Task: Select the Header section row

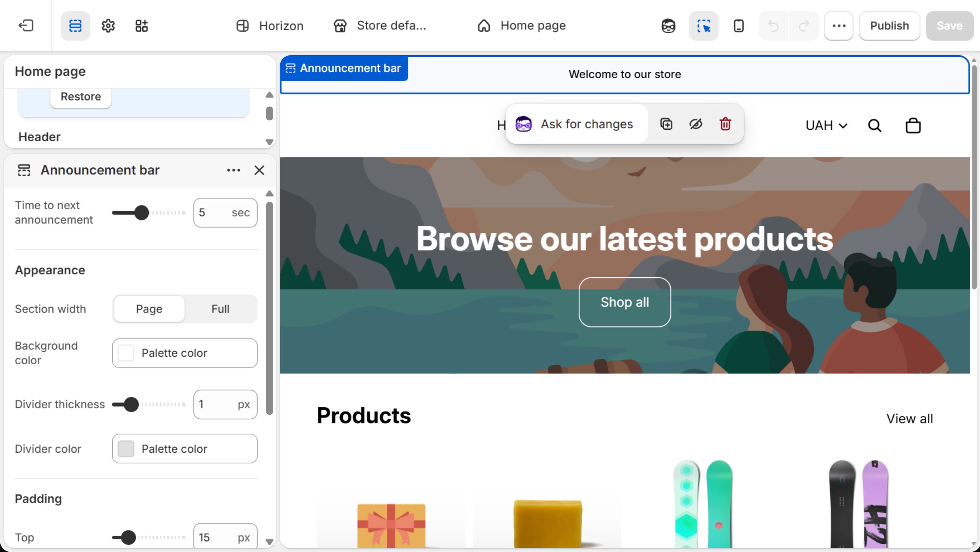Action: point(40,137)
